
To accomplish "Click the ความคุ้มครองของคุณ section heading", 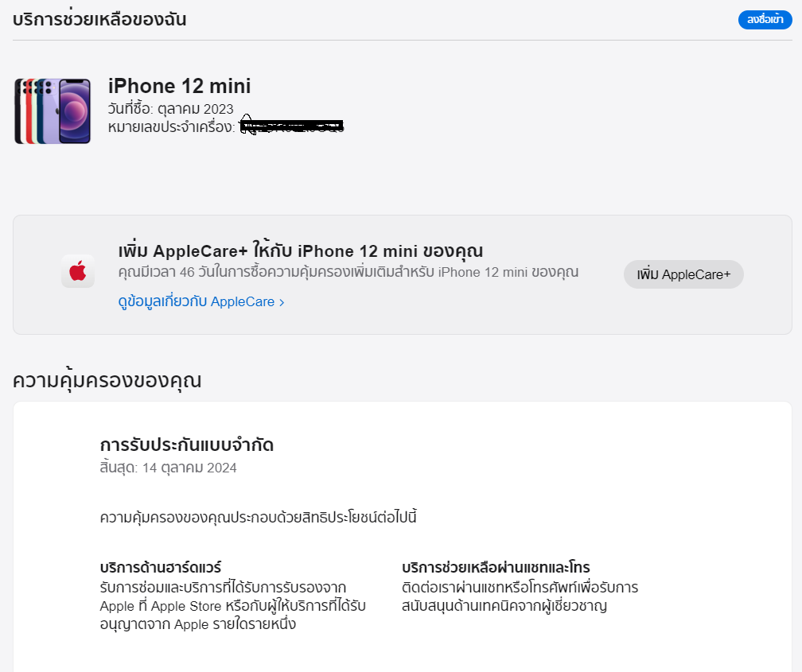I will point(107,380).
